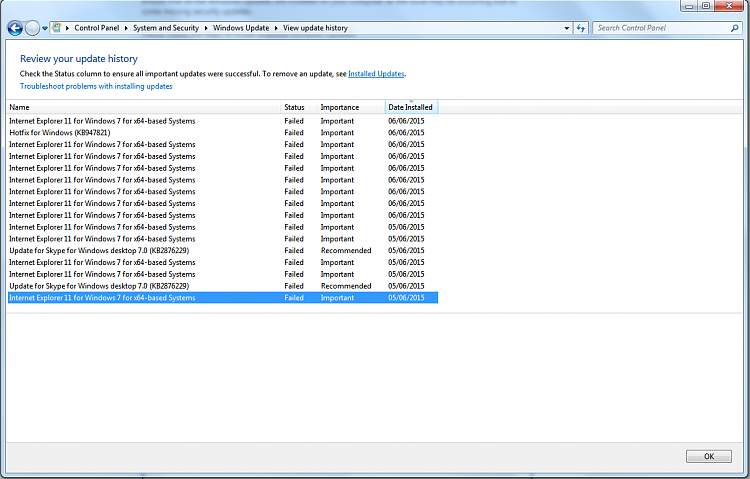This screenshot has height=479, width=750.
Task: Expand the arrow after Control Panel breadcrumb
Action: [126, 28]
